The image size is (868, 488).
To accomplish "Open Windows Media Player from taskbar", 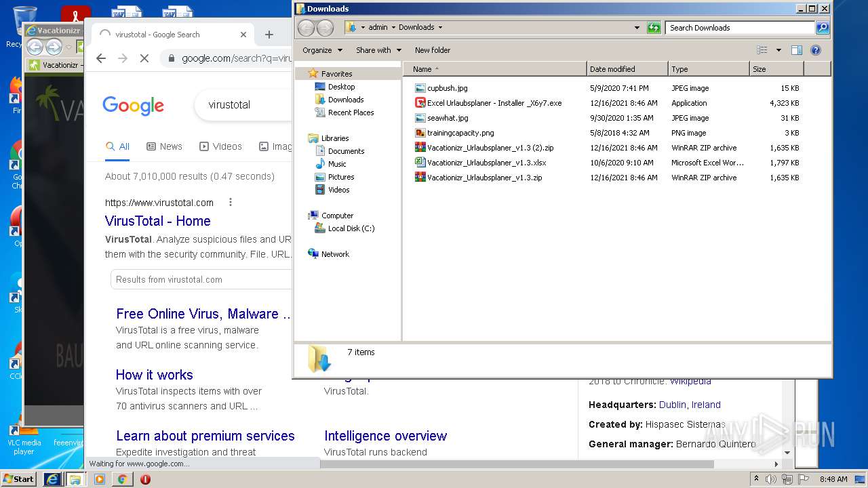I will [x=100, y=479].
